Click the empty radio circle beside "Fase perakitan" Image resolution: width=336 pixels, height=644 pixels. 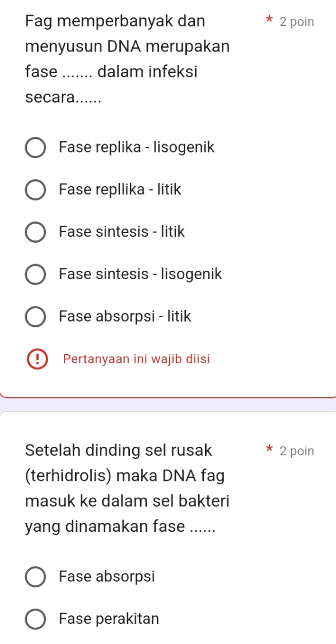pyautogui.click(x=35, y=619)
